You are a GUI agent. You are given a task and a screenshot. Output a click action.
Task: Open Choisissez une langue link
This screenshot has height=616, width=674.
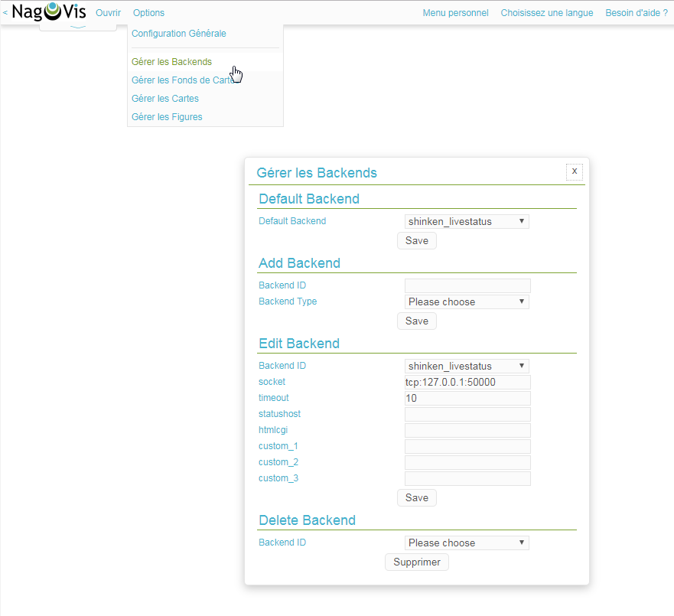pos(546,13)
